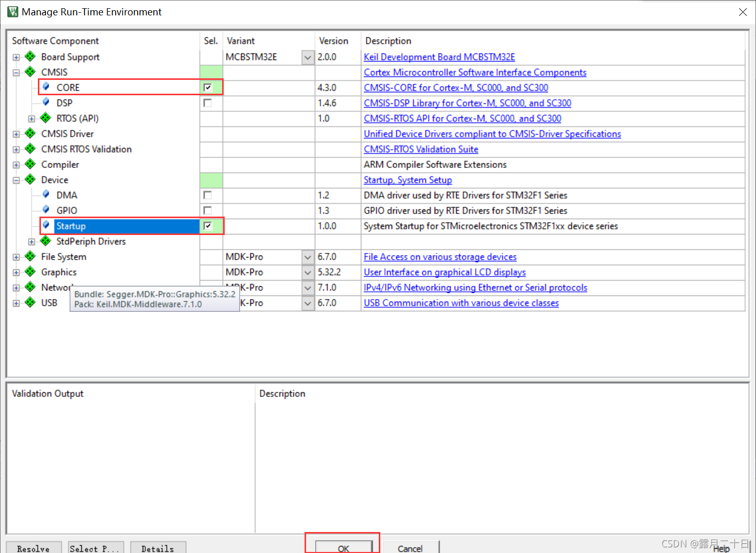Click the Resolve button
The height and width of the screenshot is (553, 756).
(x=33, y=547)
